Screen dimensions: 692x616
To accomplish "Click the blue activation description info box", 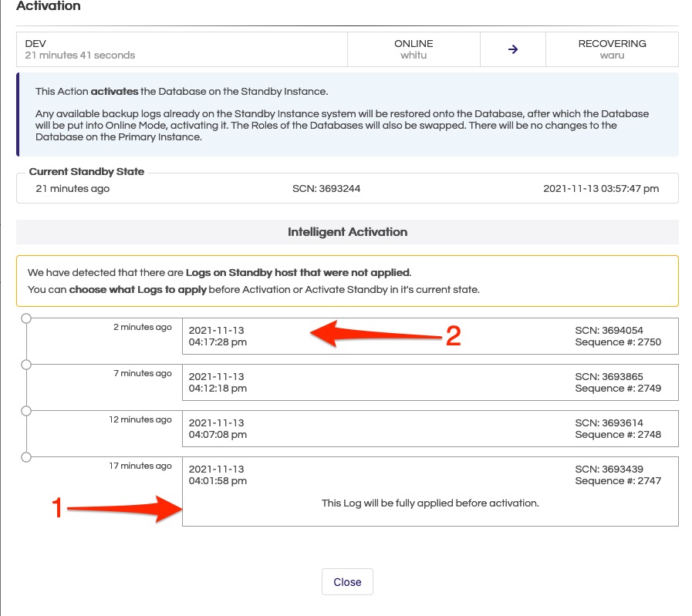I will tap(347, 115).
